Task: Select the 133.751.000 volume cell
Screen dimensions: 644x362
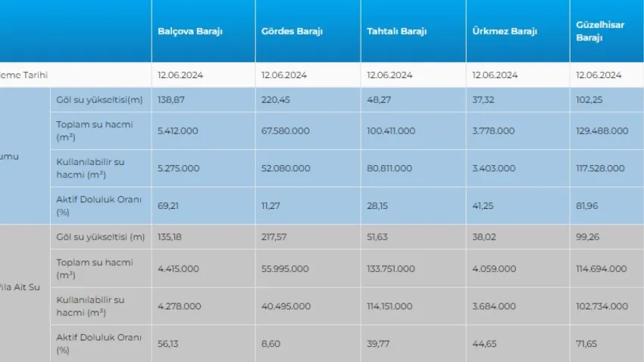Action: 391,269
